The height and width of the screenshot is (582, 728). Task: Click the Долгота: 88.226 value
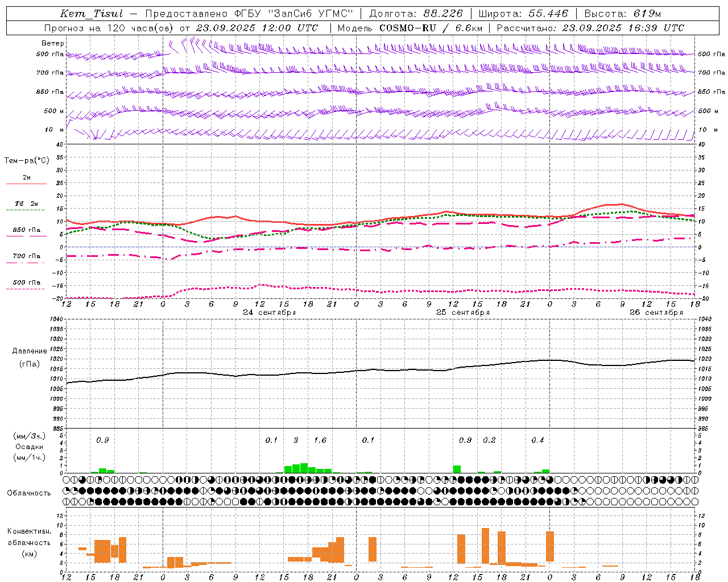[x=416, y=14]
